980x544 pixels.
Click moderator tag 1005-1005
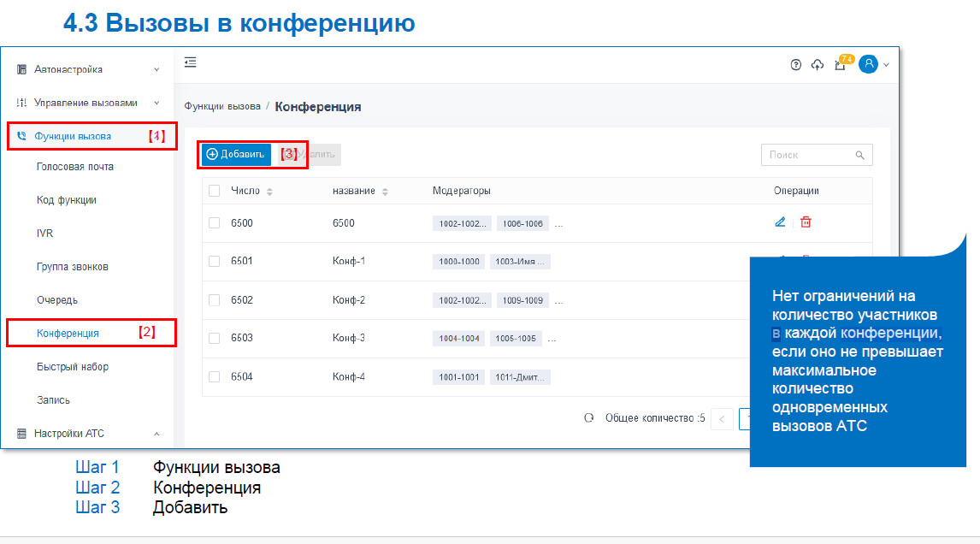click(516, 339)
